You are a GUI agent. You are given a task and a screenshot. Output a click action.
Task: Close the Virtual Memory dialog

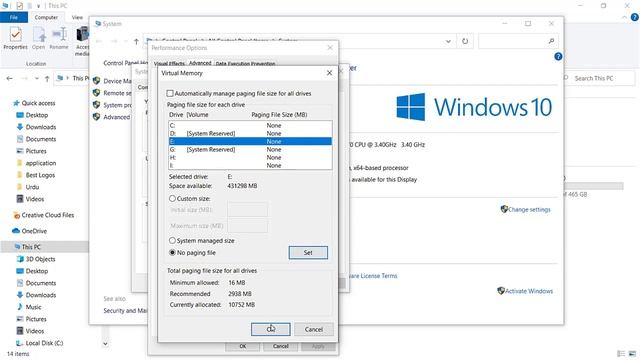click(329, 73)
